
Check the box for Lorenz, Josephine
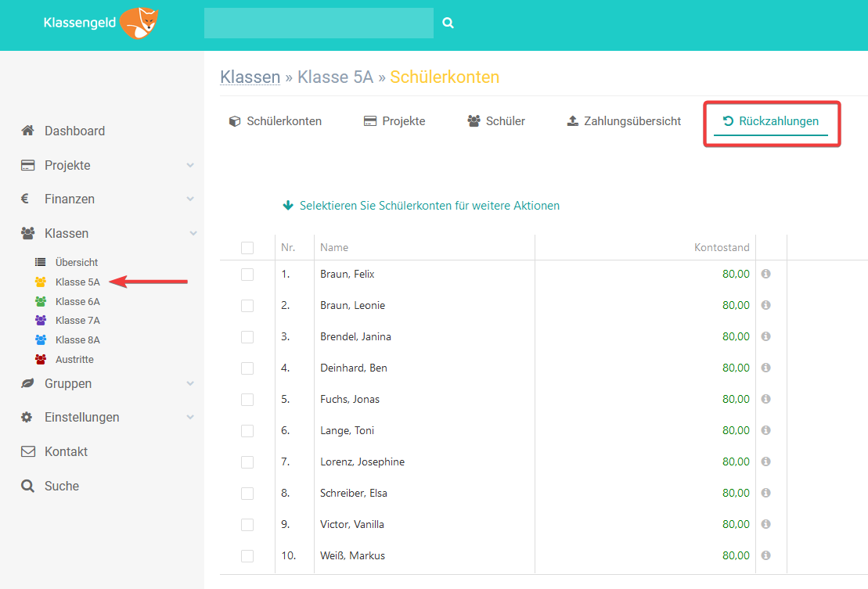point(247,462)
